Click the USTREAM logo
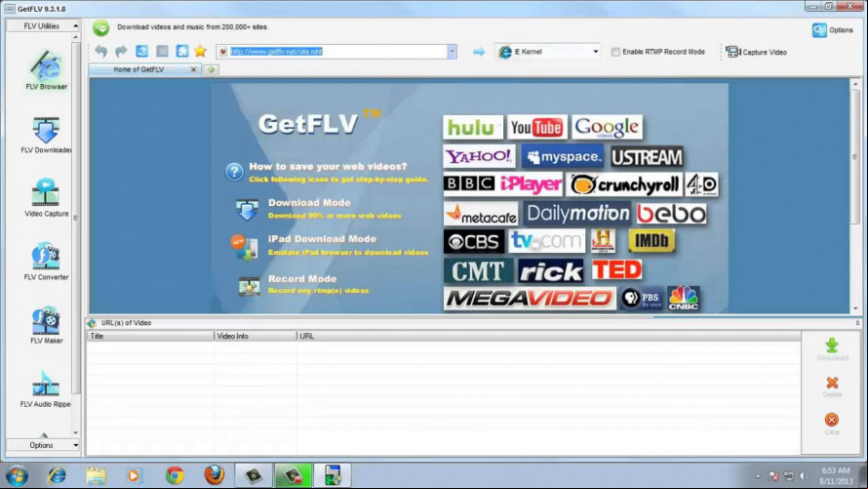 [x=647, y=157]
